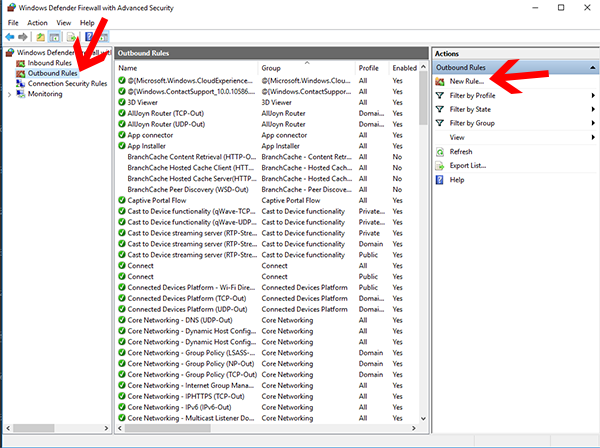
Task: Expand the Monitoring tree node arrow
Action: (x=10, y=94)
